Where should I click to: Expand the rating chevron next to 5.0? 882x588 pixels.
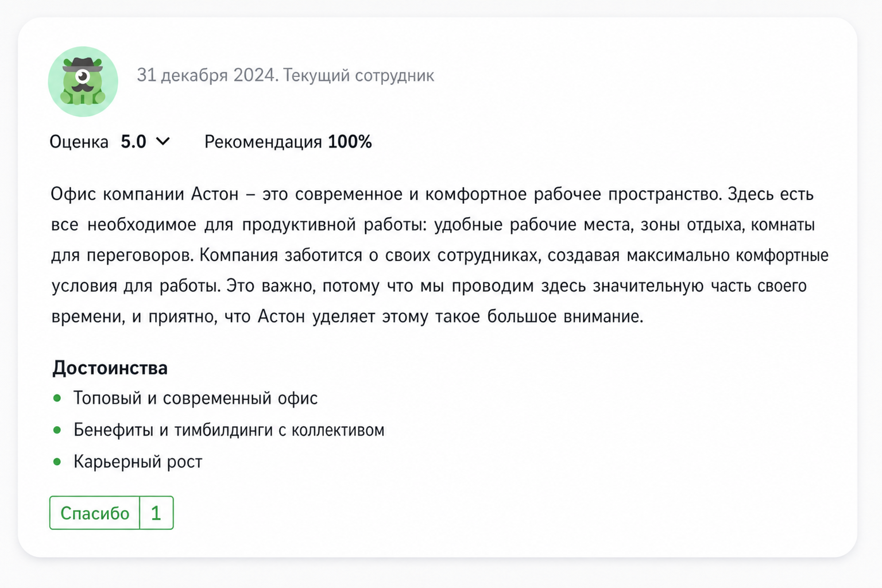163,141
